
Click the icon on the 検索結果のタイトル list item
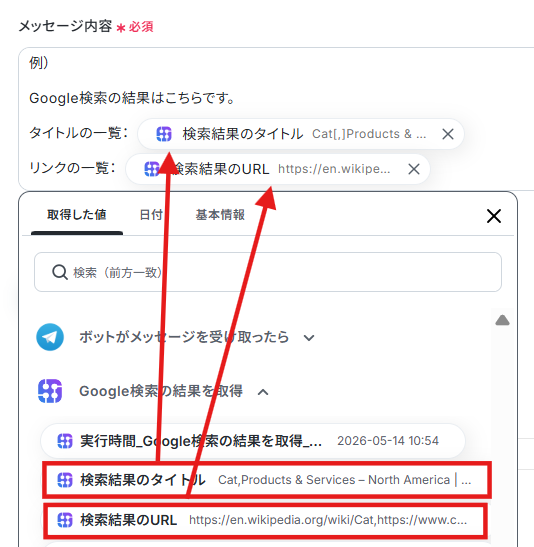65,480
